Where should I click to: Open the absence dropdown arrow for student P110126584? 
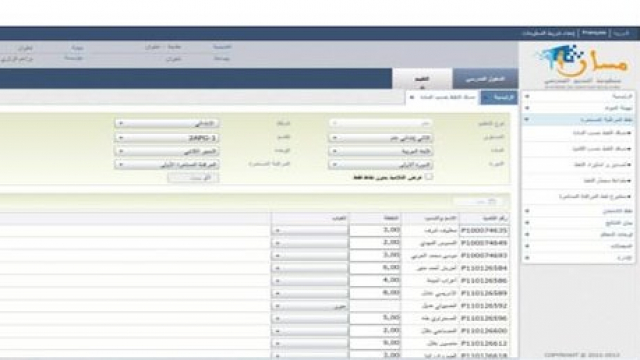[278, 268]
